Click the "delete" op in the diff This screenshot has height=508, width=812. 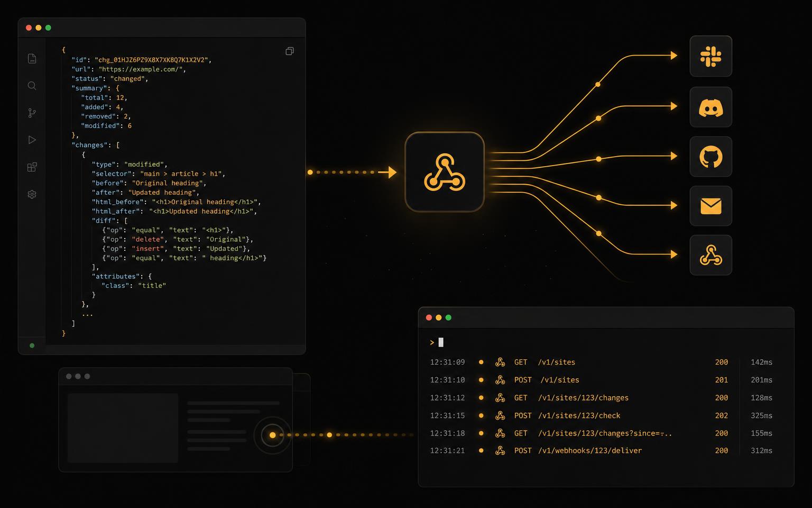148,239
